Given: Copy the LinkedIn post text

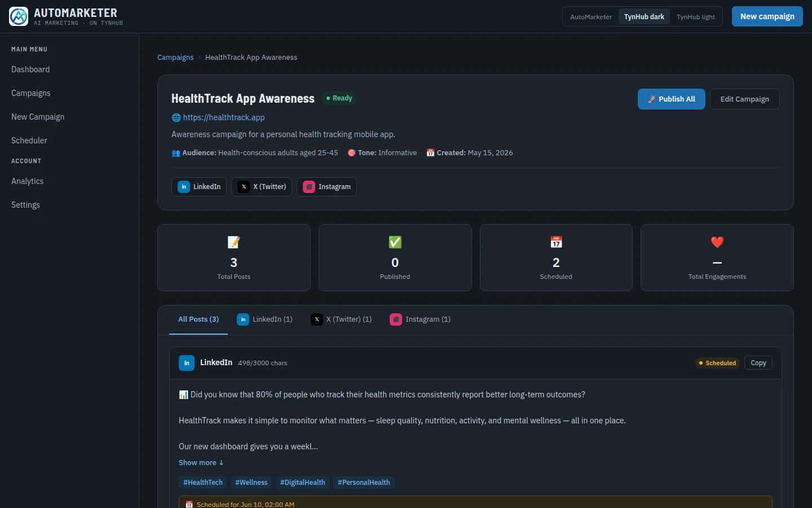Looking at the screenshot, I should click(x=758, y=363).
